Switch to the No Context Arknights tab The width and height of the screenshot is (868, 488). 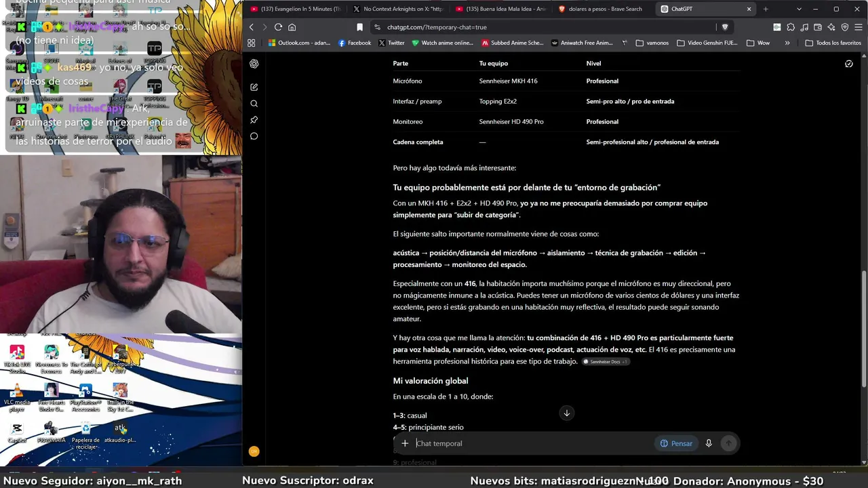click(x=399, y=9)
